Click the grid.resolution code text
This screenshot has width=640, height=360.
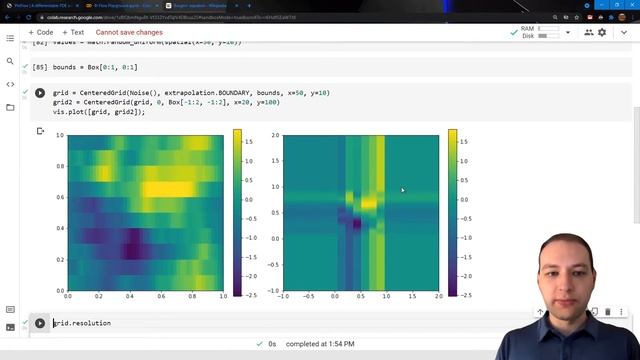click(x=82, y=323)
